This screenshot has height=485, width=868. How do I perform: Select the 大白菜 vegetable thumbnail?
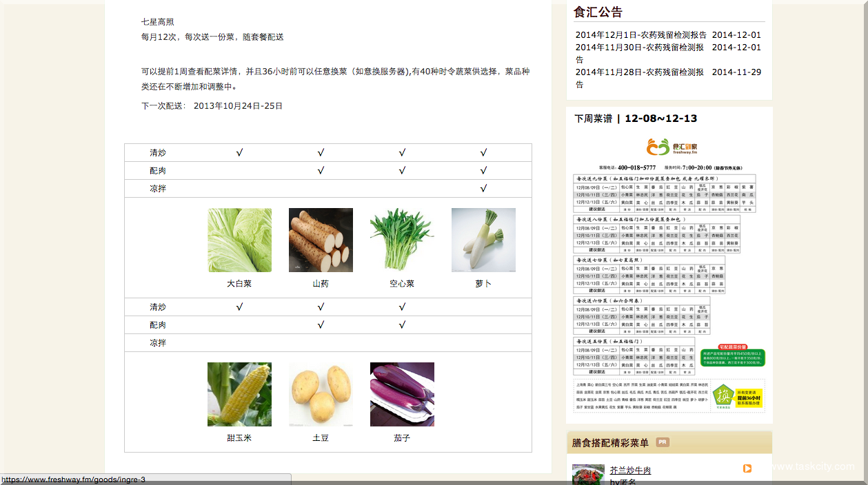[x=239, y=240]
